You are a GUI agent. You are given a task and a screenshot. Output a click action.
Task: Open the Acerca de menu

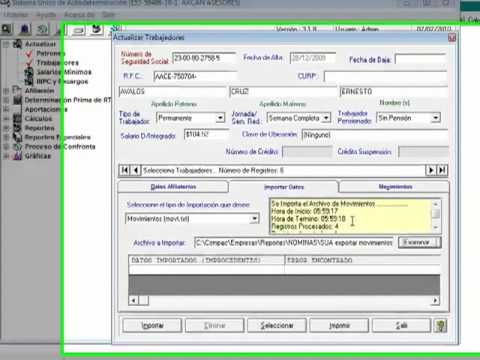pyautogui.click(x=79, y=15)
